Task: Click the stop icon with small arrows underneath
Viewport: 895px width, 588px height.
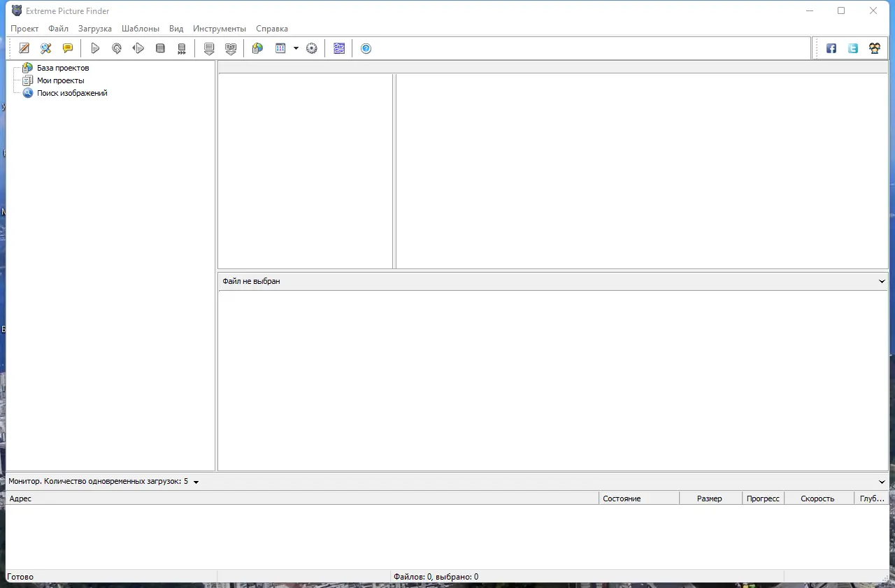Action: [x=182, y=48]
